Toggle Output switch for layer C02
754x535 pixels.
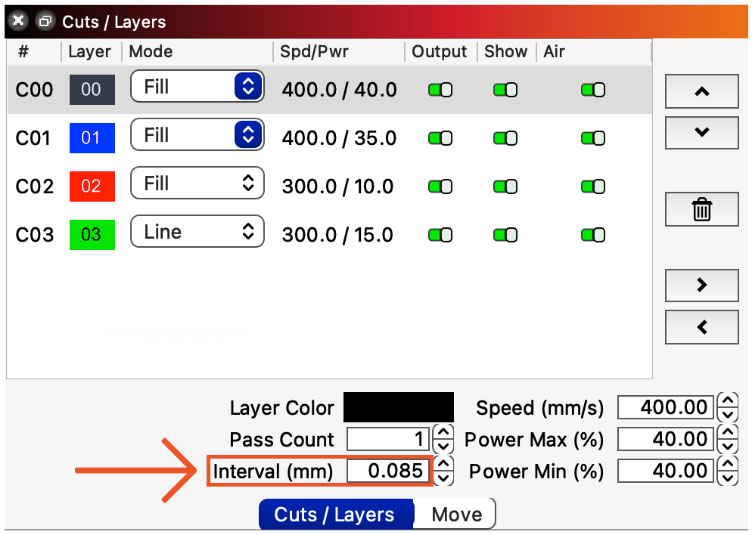440,187
